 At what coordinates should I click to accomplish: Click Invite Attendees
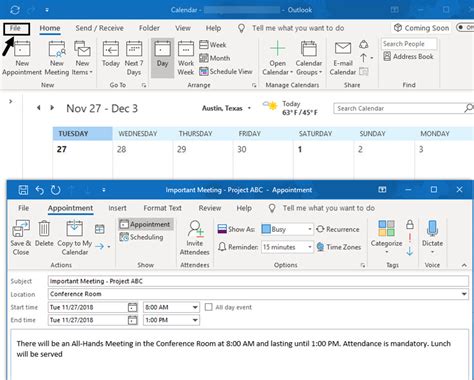(x=195, y=238)
